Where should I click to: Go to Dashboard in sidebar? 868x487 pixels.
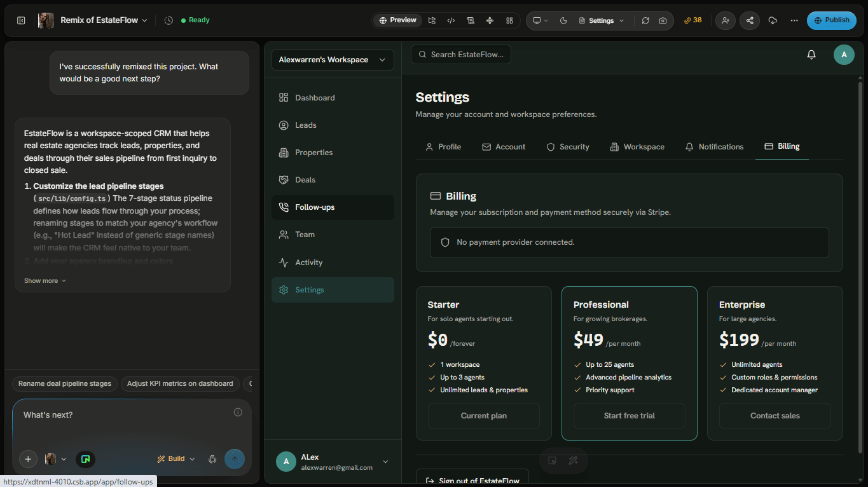[x=333, y=98]
